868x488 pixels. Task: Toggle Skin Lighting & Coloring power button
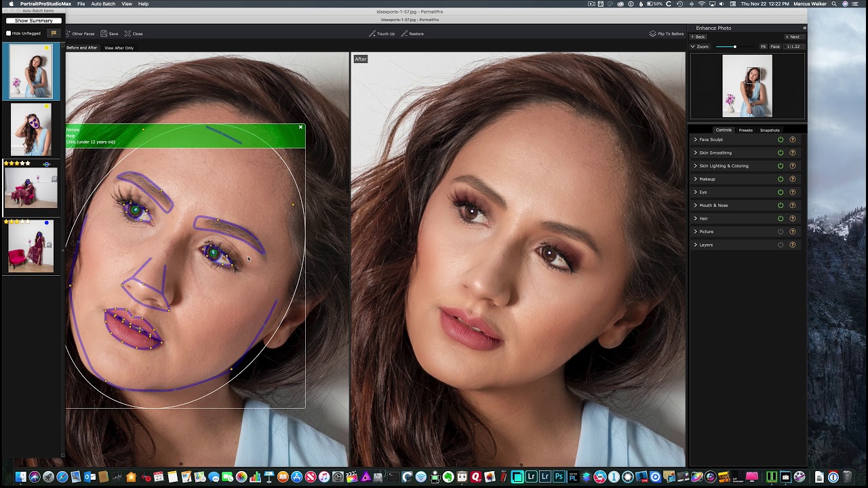(781, 165)
